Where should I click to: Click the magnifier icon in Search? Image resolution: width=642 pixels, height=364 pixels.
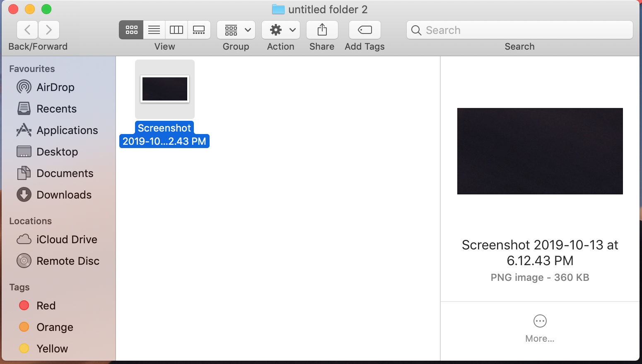(x=416, y=30)
